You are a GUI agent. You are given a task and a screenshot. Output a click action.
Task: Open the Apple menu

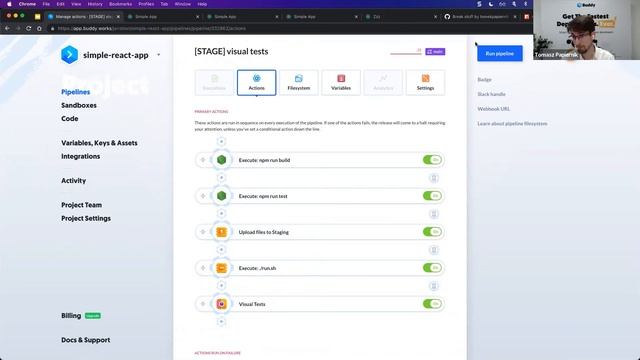9,4
